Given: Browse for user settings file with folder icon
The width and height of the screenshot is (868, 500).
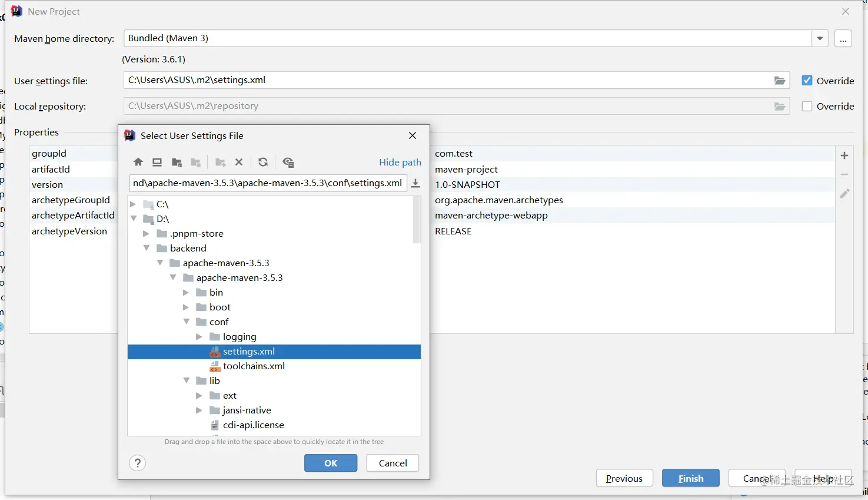Looking at the screenshot, I should 780,81.
